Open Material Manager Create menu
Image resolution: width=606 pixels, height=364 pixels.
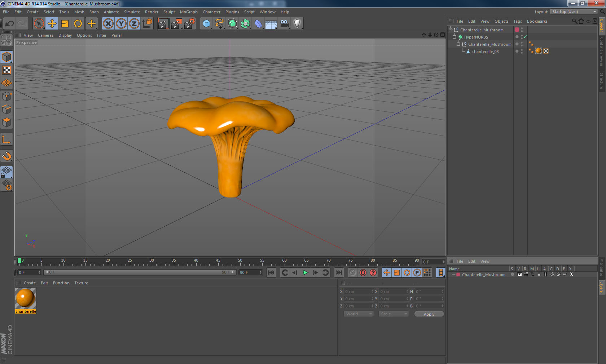coord(30,283)
